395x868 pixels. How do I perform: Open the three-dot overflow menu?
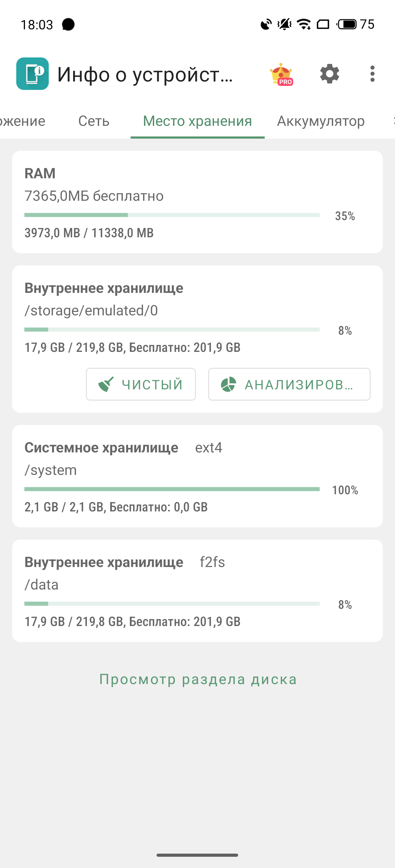tap(372, 74)
